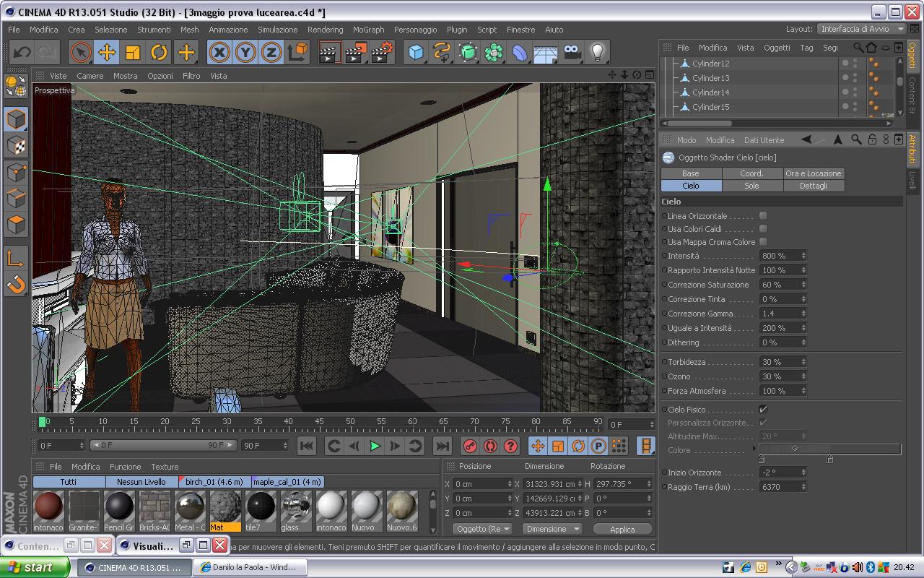Render to Picture Viewer

pyautogui.click(x=355, y=52)
